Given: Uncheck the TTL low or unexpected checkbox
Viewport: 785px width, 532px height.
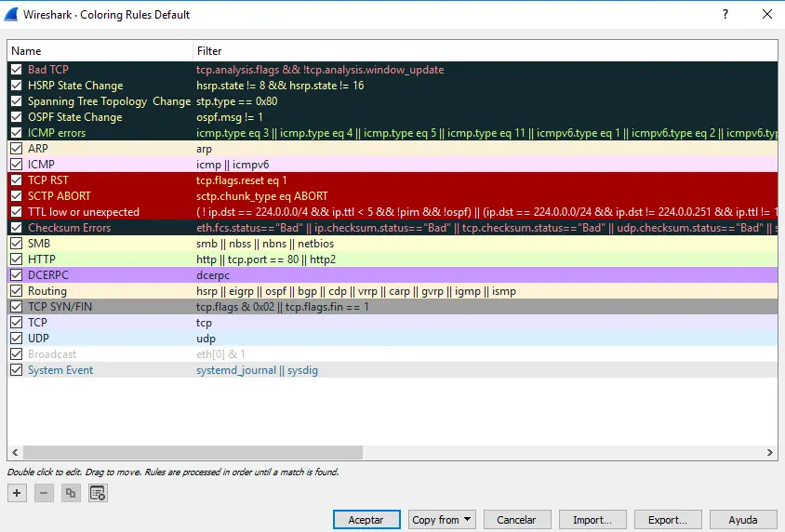Looking at the screenshot, I should pyautogui.click(x=17, y=212).
